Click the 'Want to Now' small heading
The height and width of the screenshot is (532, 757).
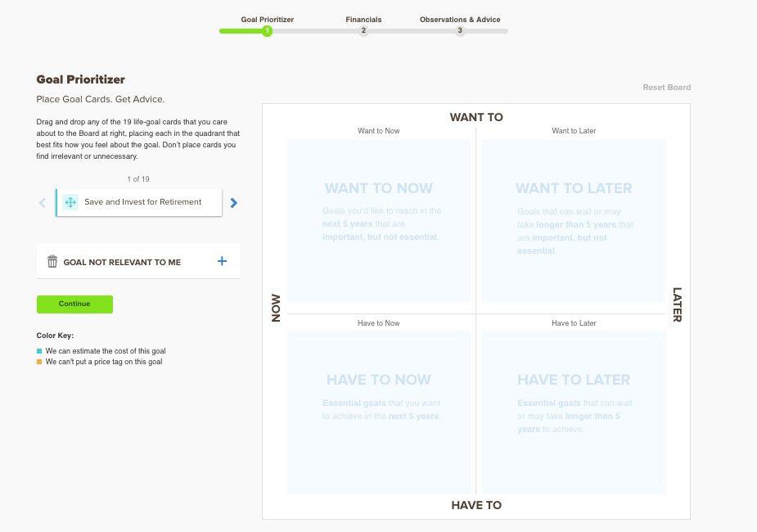tap(378, 131)
